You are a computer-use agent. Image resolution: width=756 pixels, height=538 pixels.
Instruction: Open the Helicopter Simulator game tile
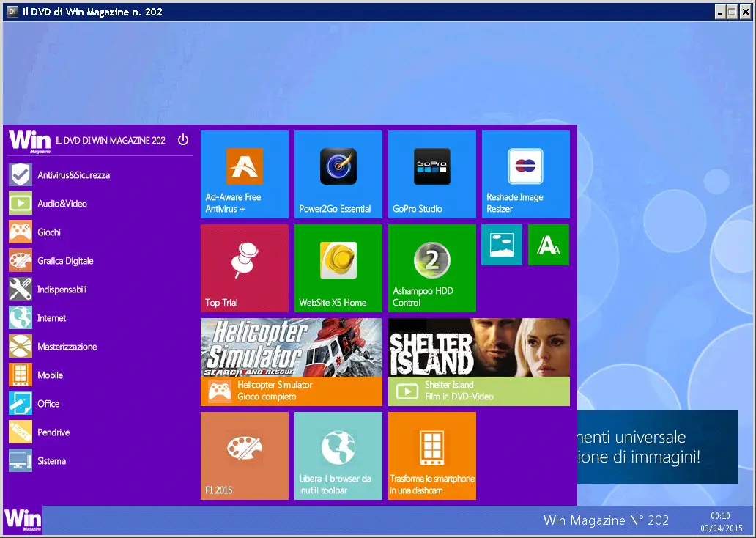point(292,362)
